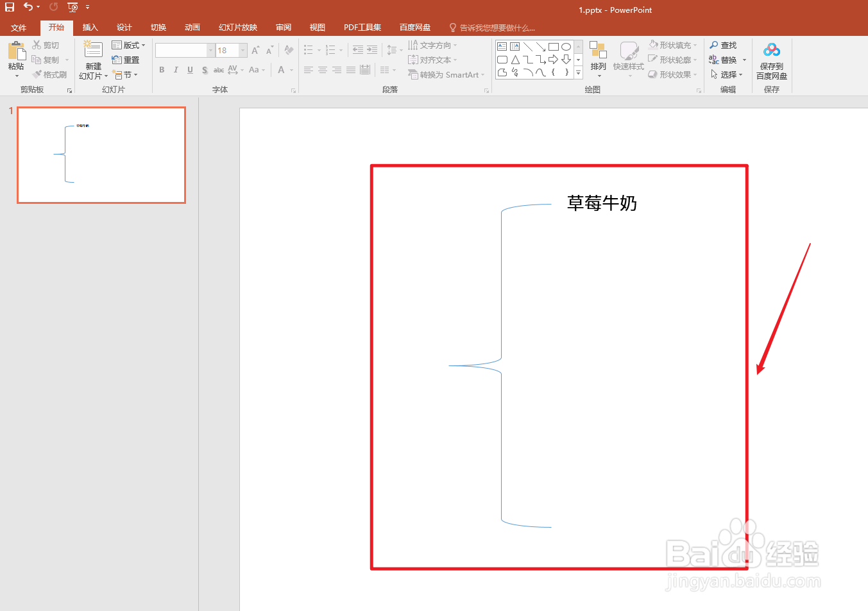Open Select (选择) dropdown
This screenshot has height=611, width=868.
pos(726,74)
